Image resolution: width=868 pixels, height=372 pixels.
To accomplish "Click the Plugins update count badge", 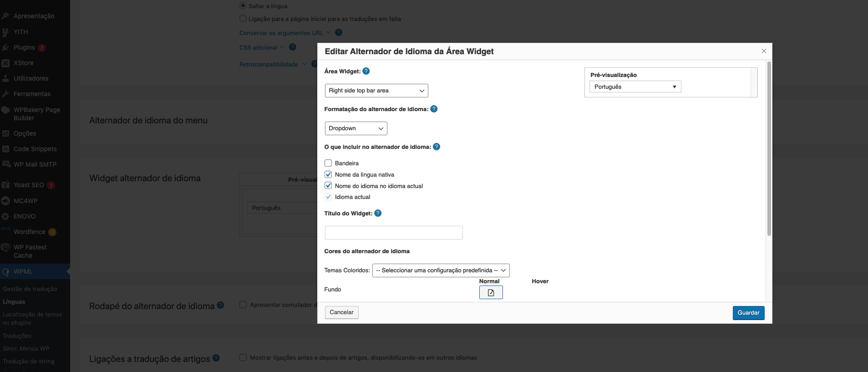I will click(42, 48).
